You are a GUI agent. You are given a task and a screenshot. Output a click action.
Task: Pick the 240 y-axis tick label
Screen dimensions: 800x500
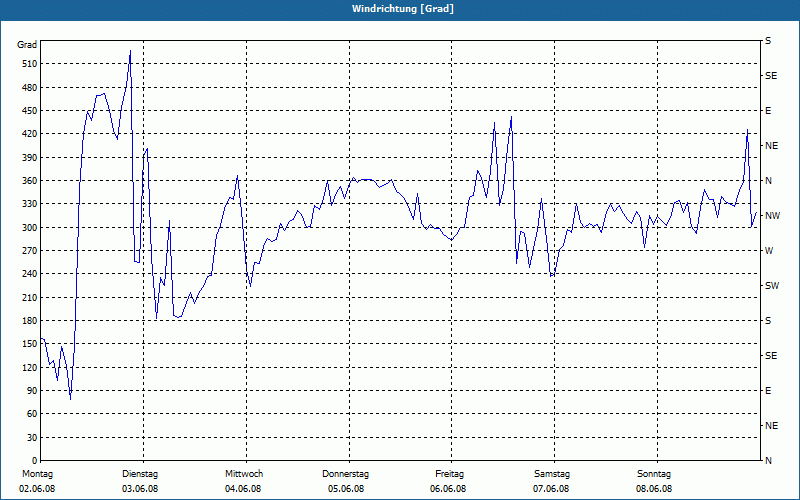pyautogui.click(x=29, y=274)
